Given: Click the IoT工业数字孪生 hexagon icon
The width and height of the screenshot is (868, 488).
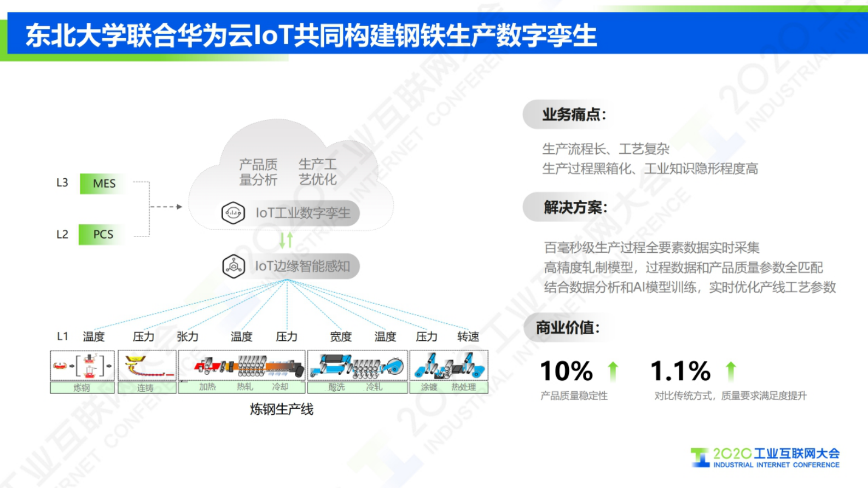Looking at the screenshot, I should point(233,213).
